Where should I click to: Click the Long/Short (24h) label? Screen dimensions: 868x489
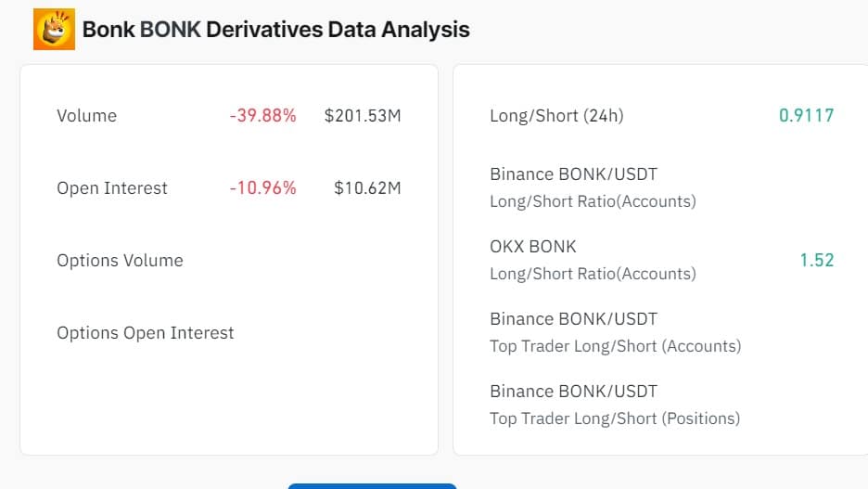[556, 116]
